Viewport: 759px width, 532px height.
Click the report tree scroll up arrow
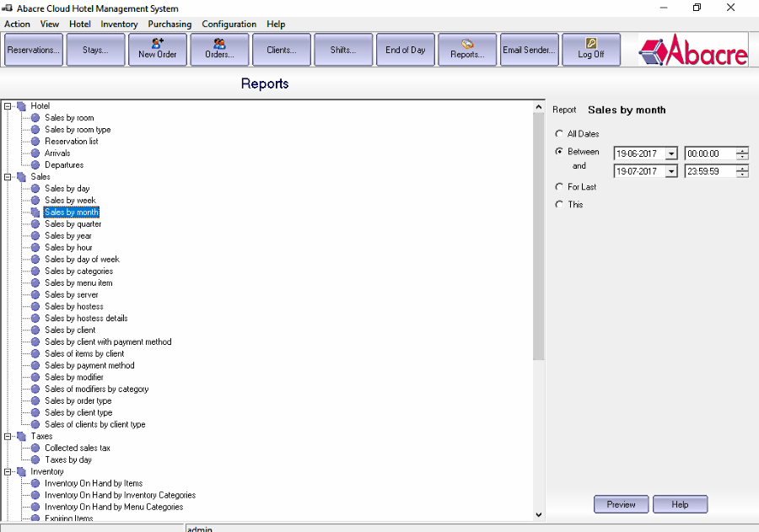pyautogui.click(x=539, y=106)
